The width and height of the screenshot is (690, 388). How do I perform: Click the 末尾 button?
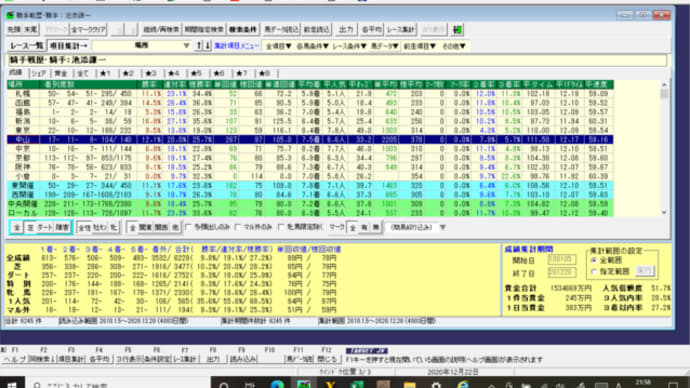click(x=30, y=29)
